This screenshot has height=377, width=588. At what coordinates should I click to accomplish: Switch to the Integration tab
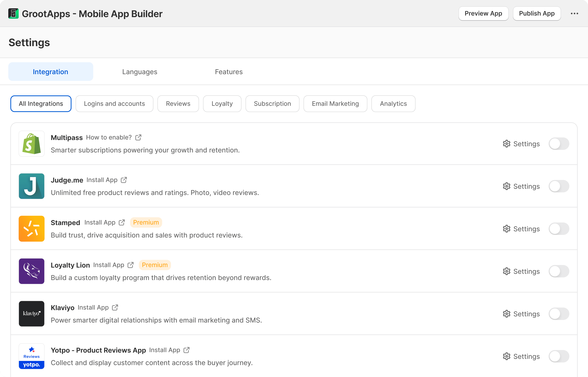[x=51, y=72]
